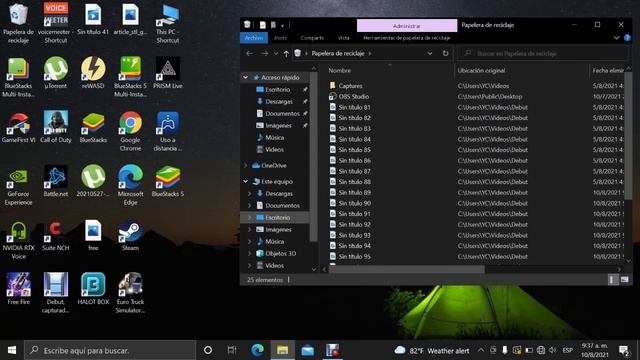Open Herramientas de papelera de reciclaje tab
This screenshot has width=640, height=360.
coord(407,38)
